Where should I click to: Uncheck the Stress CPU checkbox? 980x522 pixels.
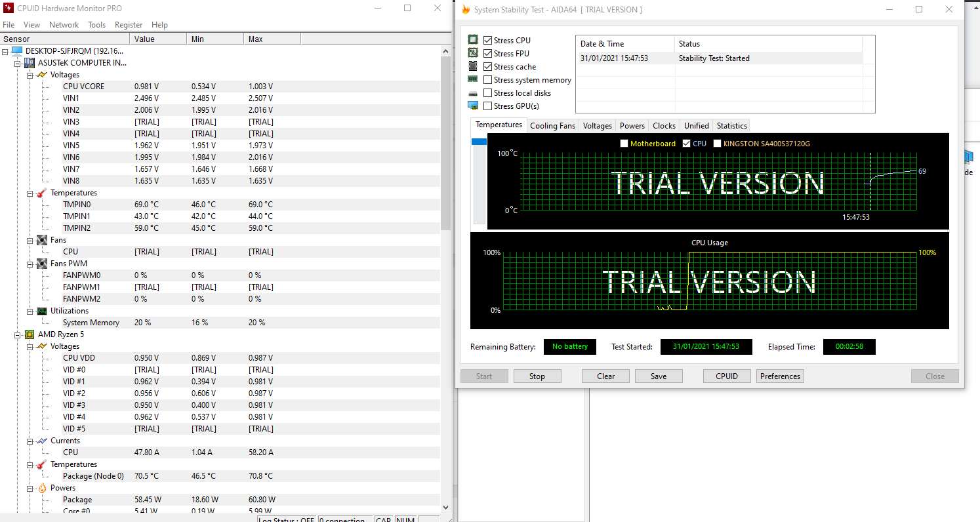point(487,41)
